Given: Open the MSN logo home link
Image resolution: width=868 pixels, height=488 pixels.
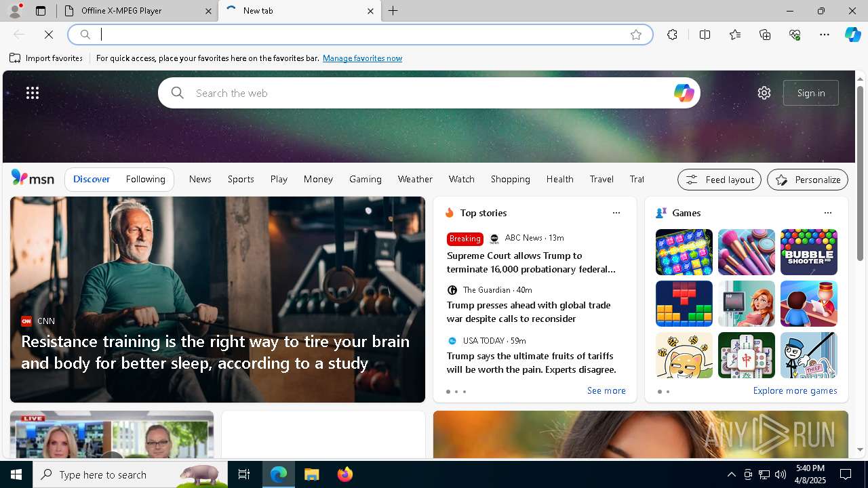Looking at the screenshot, I should 33,178.
